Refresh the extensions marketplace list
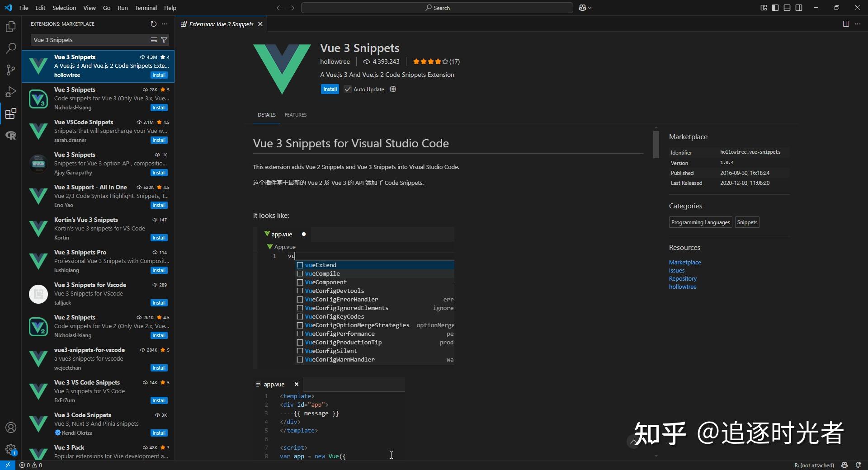Image resolution: width=868 pixels, height=470 pixels. coord(154,24)
